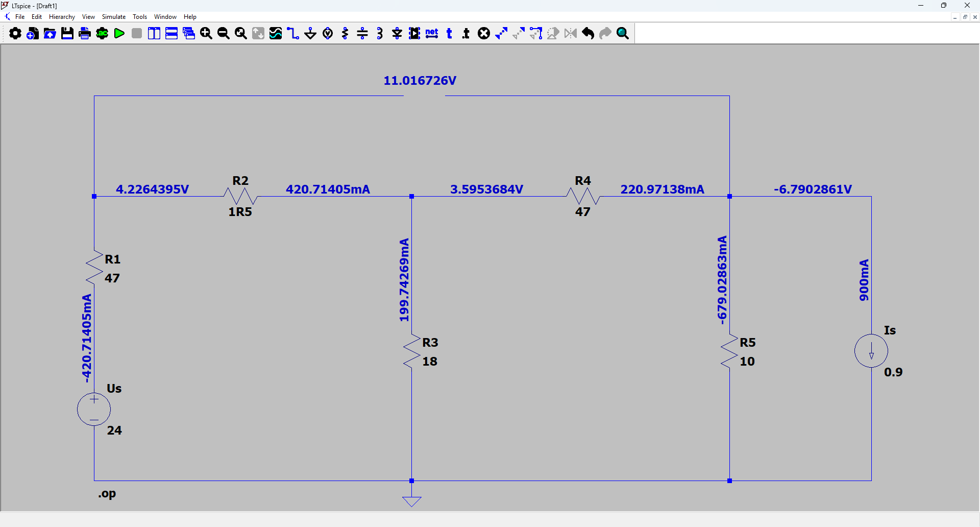Select the Capacitor component tool

[362, 34]
